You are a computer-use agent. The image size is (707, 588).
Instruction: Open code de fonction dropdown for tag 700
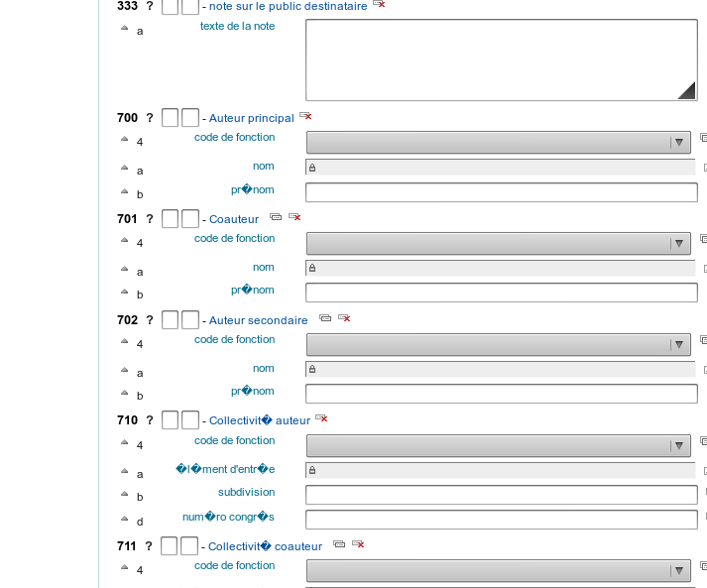pyautogui.click(x=498, y=142)
